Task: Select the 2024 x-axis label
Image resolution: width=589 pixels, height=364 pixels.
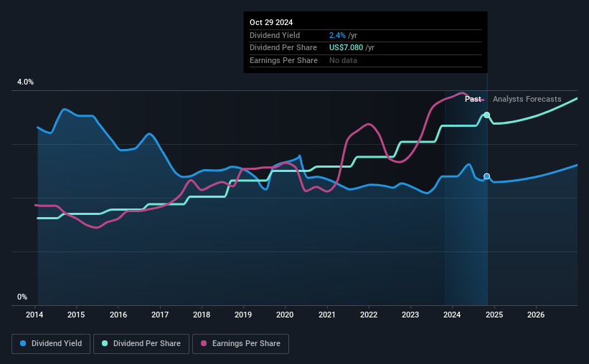Action: click(x=452, y=315)
